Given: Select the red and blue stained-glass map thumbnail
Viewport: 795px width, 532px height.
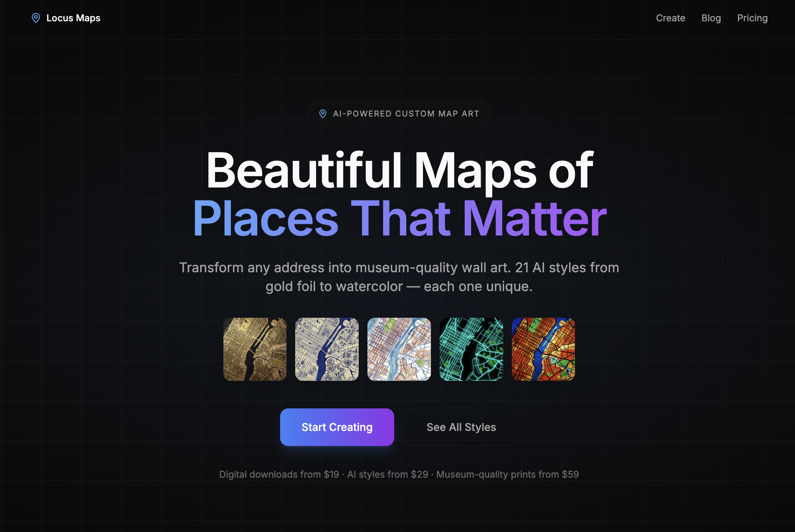Looking at the screenshot, I should point(543,349).
